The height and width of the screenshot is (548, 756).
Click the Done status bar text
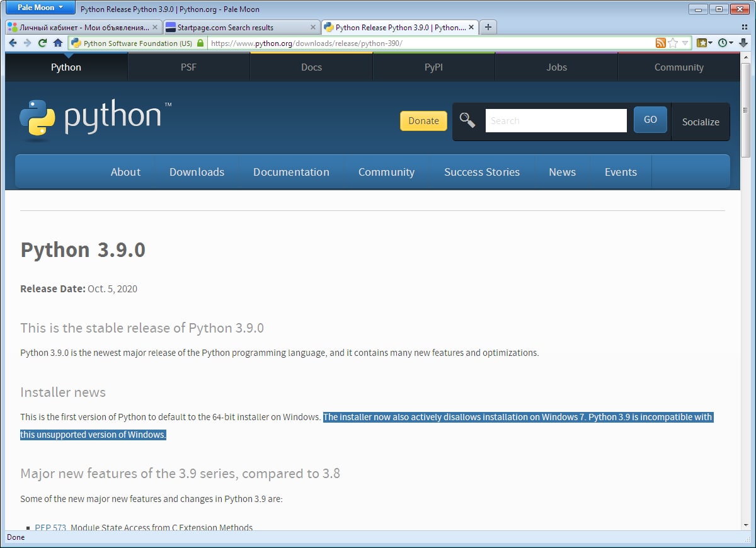coord(16,537)
